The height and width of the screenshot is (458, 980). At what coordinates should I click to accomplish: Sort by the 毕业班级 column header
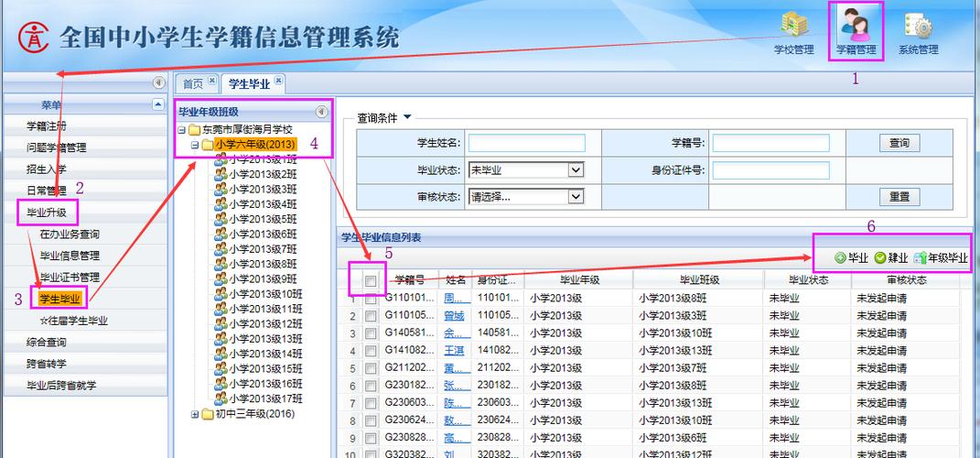[x=699, y=279]
